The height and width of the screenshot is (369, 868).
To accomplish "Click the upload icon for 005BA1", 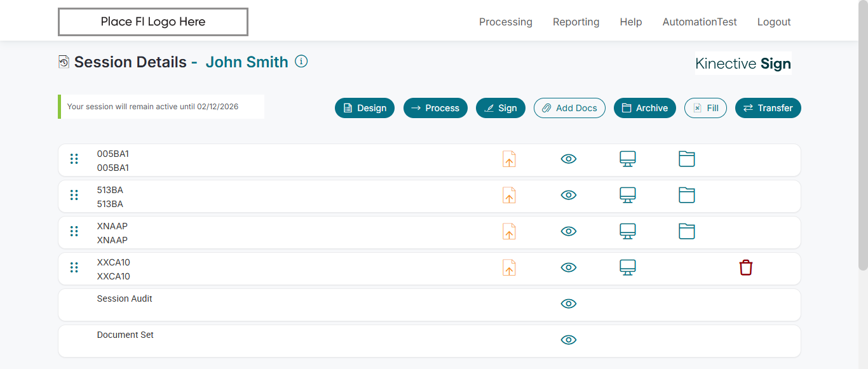I will [509, 159].
